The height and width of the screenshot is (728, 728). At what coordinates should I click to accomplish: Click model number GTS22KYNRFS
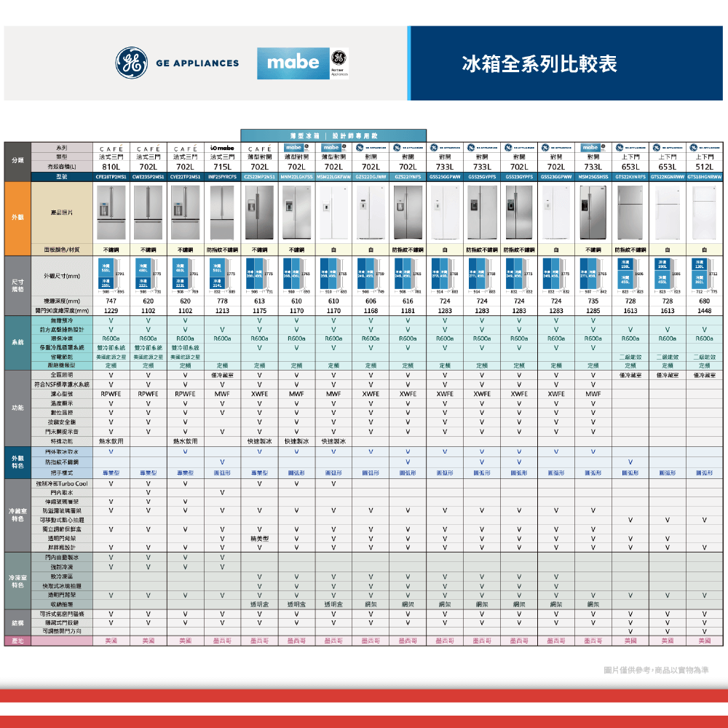(630, 175)
